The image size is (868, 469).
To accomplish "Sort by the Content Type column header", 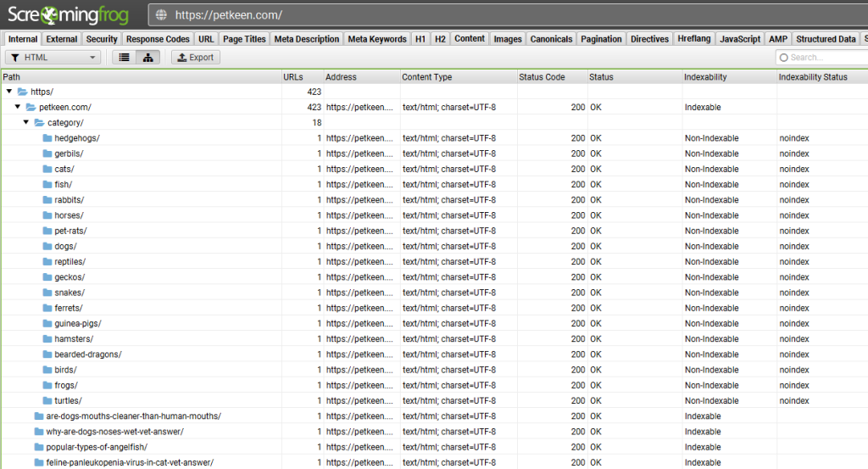I will [458, 77].
